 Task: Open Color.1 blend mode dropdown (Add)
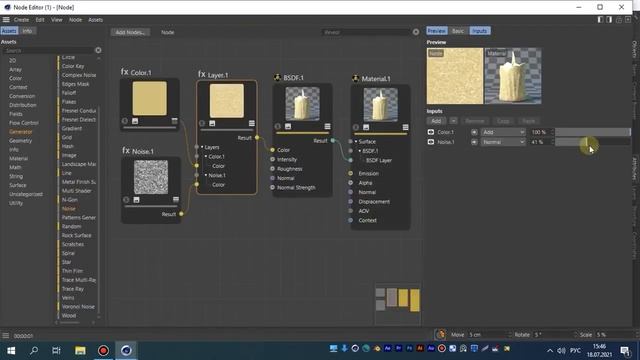pos(503,132)
